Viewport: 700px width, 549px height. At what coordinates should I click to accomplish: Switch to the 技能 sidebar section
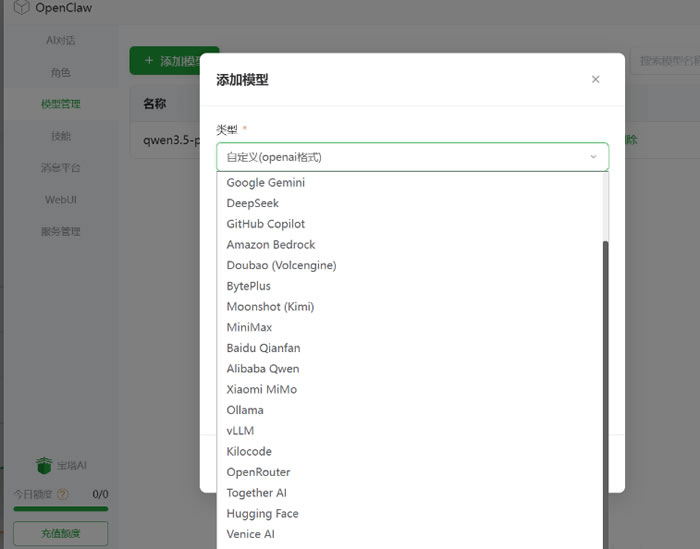(x=61, y=136)
